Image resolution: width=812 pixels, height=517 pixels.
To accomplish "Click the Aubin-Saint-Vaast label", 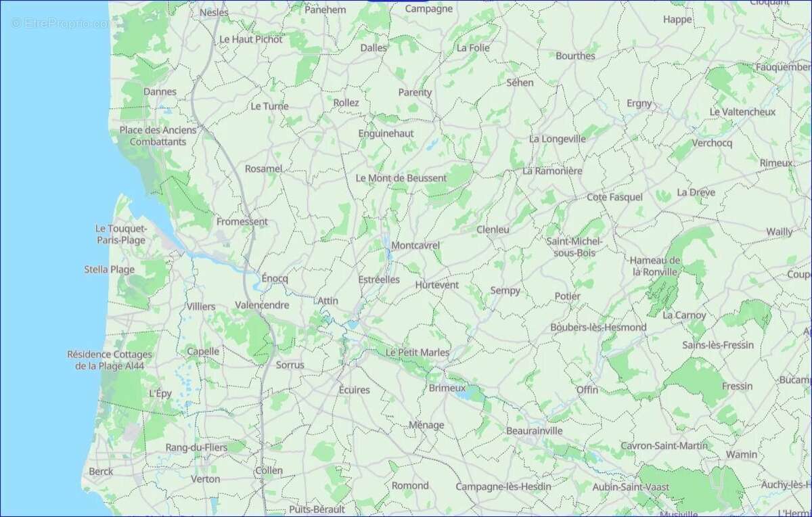I will pos(631,487).
